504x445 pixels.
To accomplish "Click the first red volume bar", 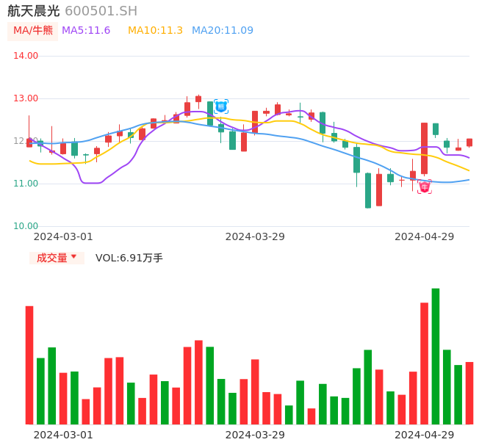I will tap(29, 365).
